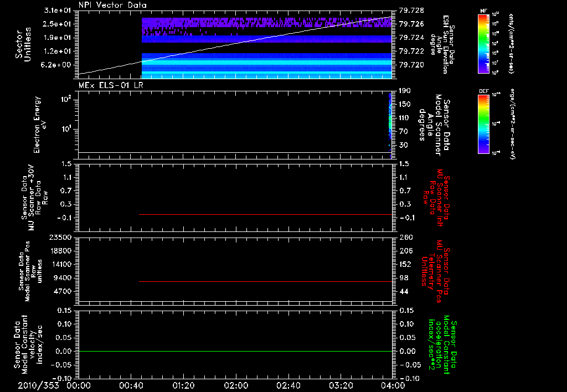Viewport: 567px width, 392px height.
Task: Click the 44 telemetry tick value
Action: click(x=404, y=291)
